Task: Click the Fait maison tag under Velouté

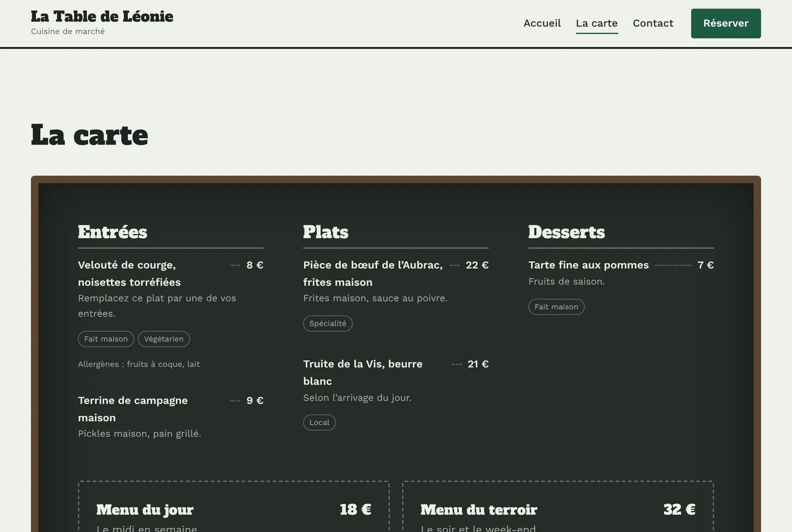Action: [106, 339]
